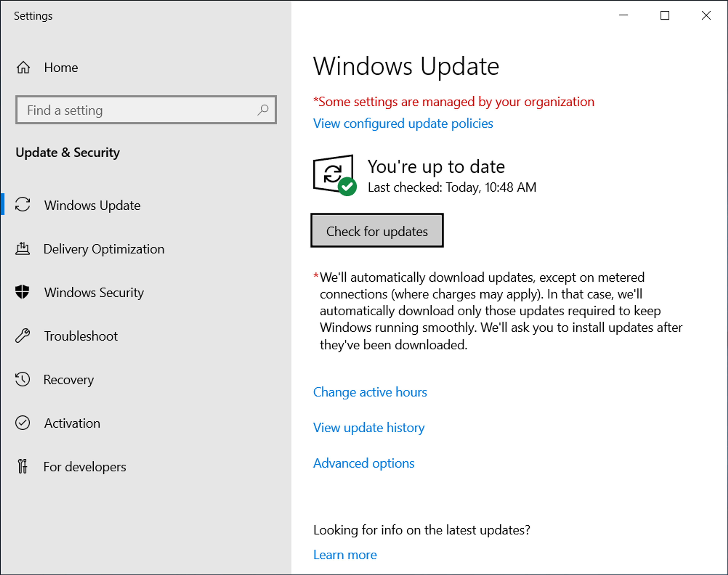Click the Activation checkmark circle icon
Image resolution: width=728 pixels, height=575 pixels.
click(23, 423)
